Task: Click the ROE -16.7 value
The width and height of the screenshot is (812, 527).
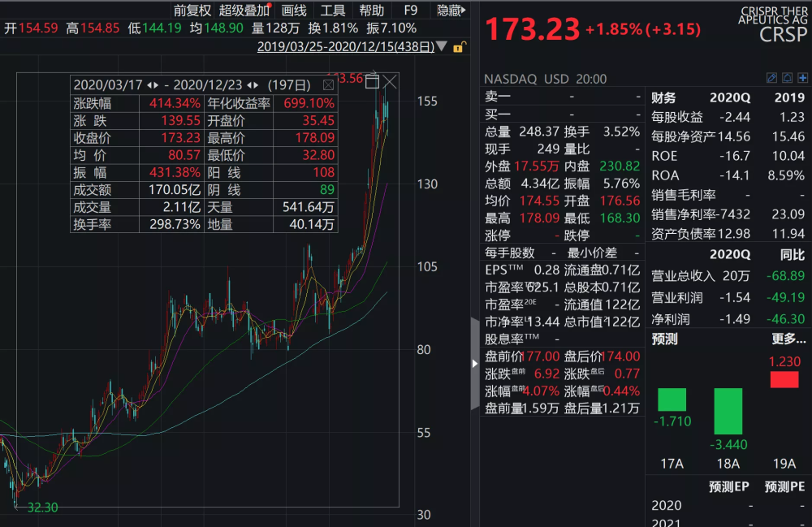Action: tap(734, 156)
